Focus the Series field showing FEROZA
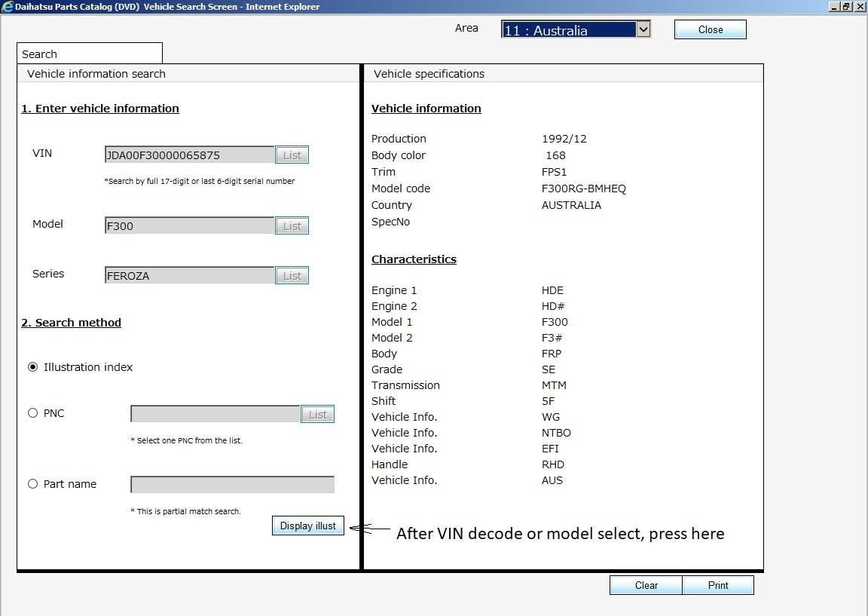The image size is (868, 616). [189, 276]
